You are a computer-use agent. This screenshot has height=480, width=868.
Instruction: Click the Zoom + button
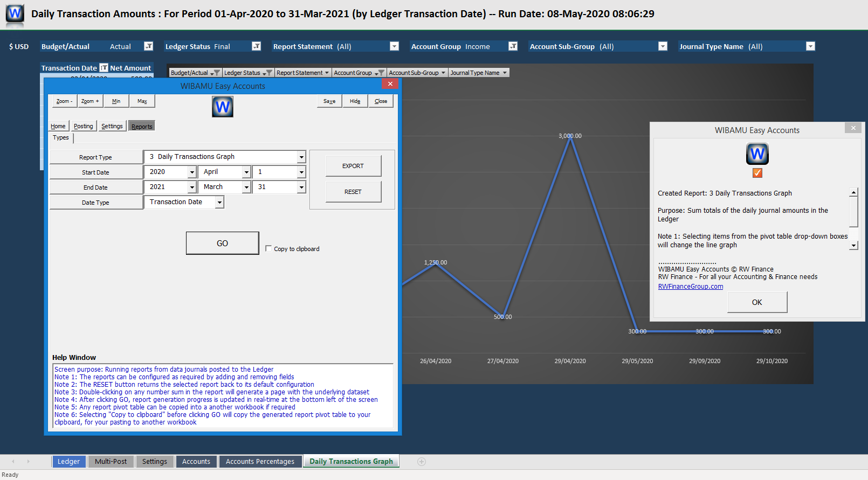tap(90, 101)
